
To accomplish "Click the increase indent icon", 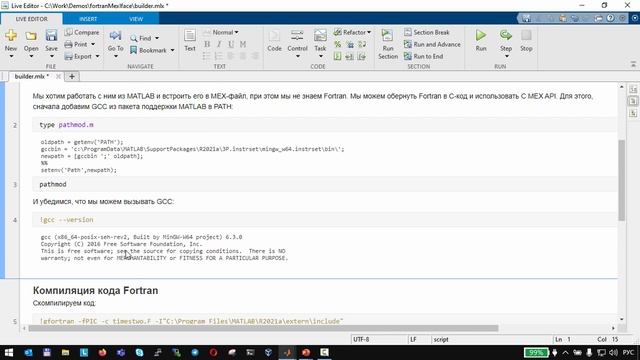I will pyautogui.click(x=362, y=56).
